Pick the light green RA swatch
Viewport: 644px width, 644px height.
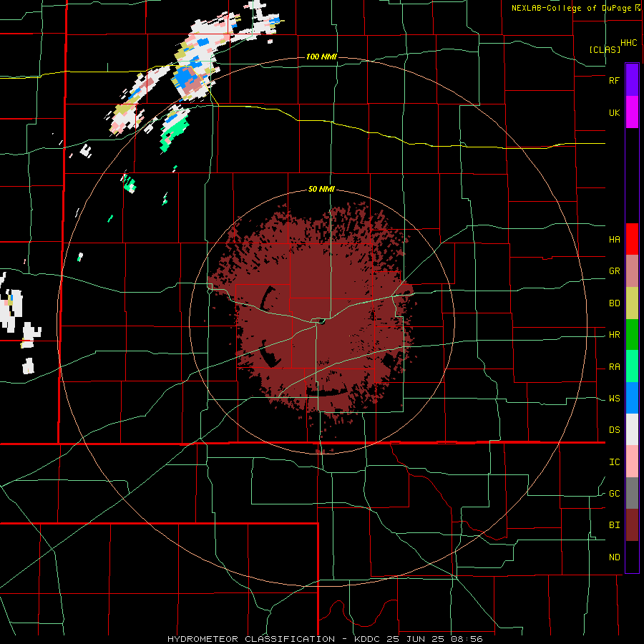pos(632,366)
